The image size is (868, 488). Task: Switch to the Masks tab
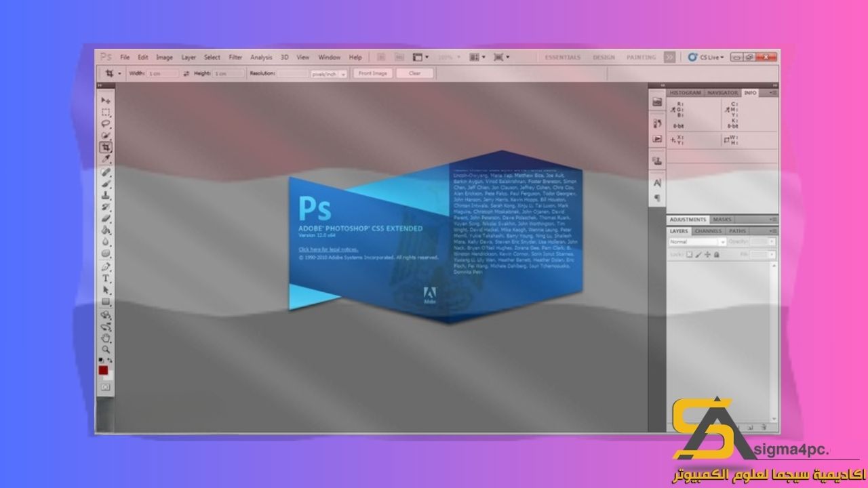[722, 220]
